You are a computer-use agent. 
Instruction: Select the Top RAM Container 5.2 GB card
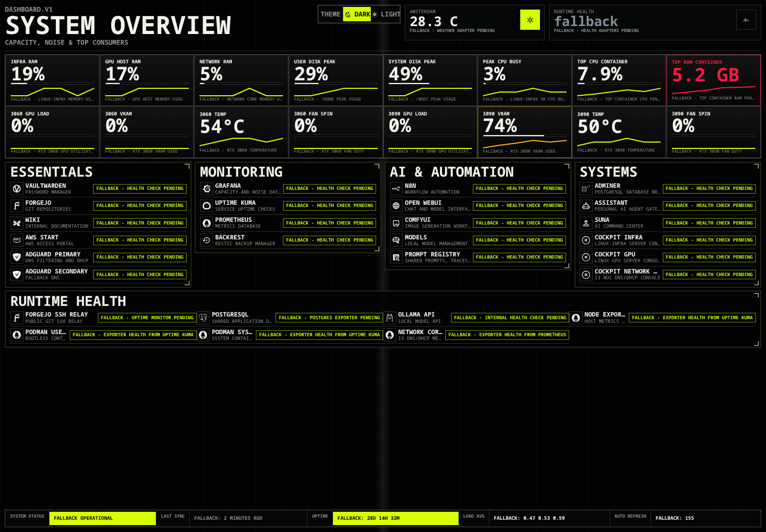(713, 80)
